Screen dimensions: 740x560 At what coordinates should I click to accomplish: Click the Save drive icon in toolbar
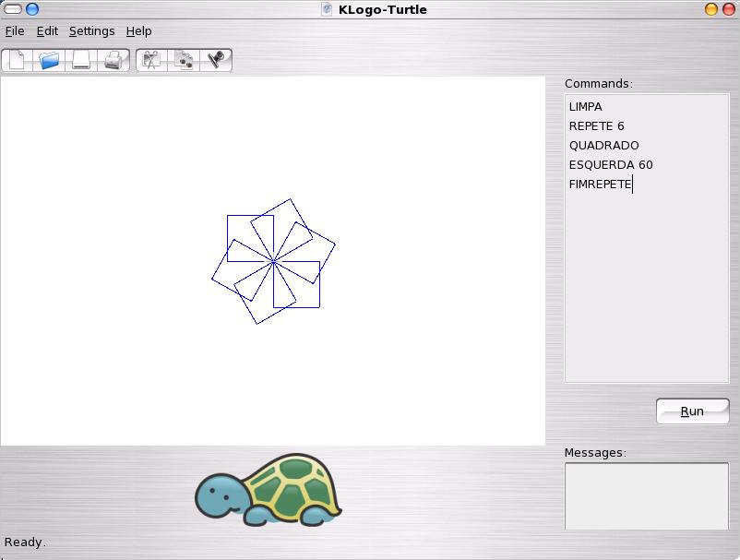click(81, 60)
